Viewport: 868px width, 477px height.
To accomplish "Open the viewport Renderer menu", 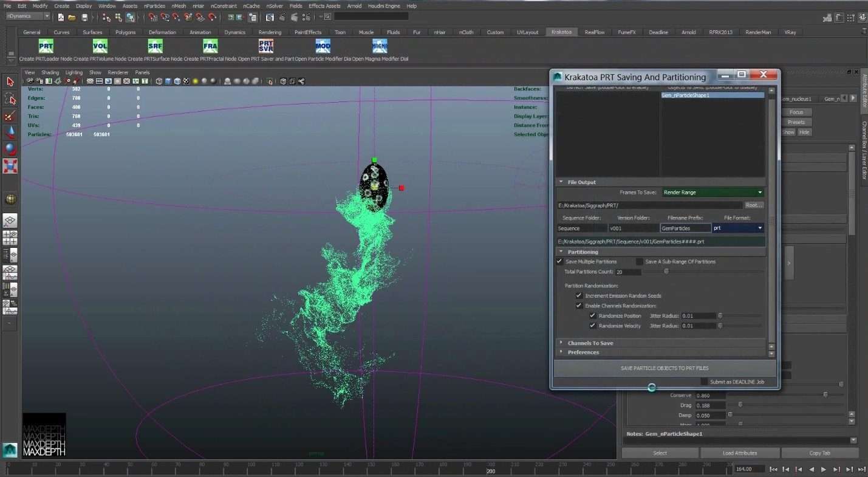I will (118, 72).
